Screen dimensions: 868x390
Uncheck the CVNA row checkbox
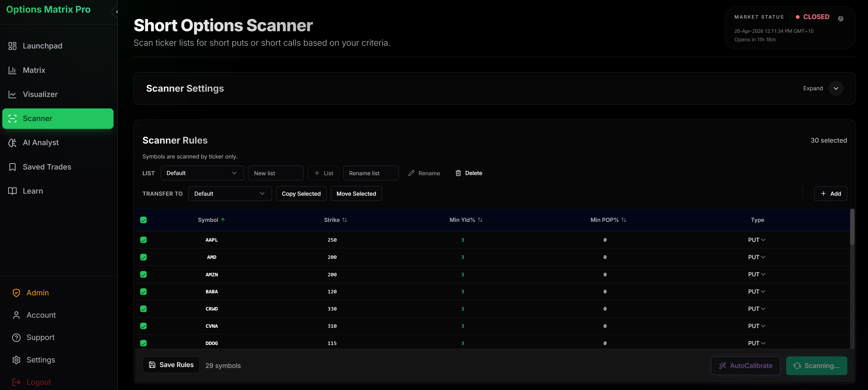143,326
